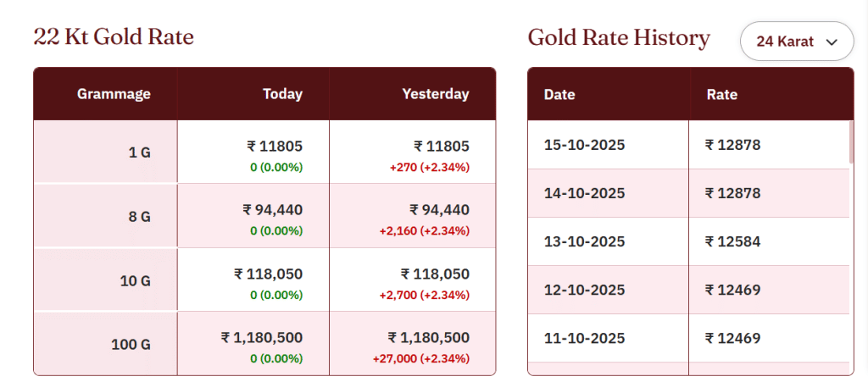Screen dimensions: 868x382
Task: Click the Today column header
Action: click(x=282, y=94)
